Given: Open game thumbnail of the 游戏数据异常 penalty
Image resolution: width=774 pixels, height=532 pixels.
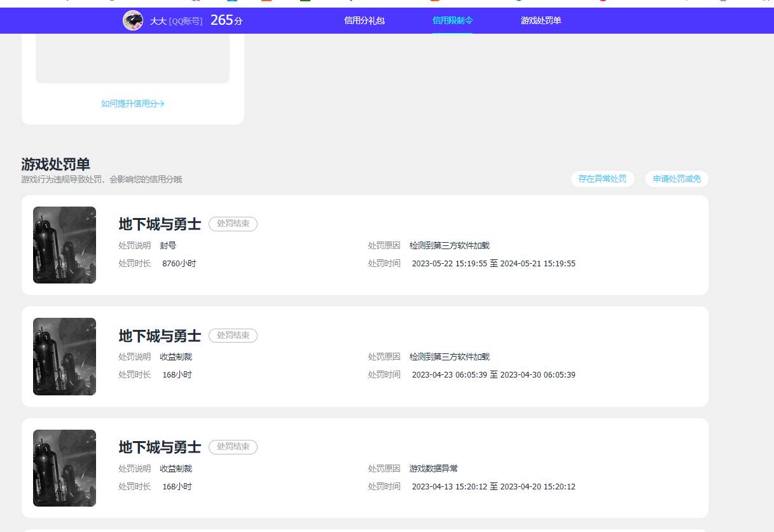Looking at the screenshot, I should click(x=64, y=468).
